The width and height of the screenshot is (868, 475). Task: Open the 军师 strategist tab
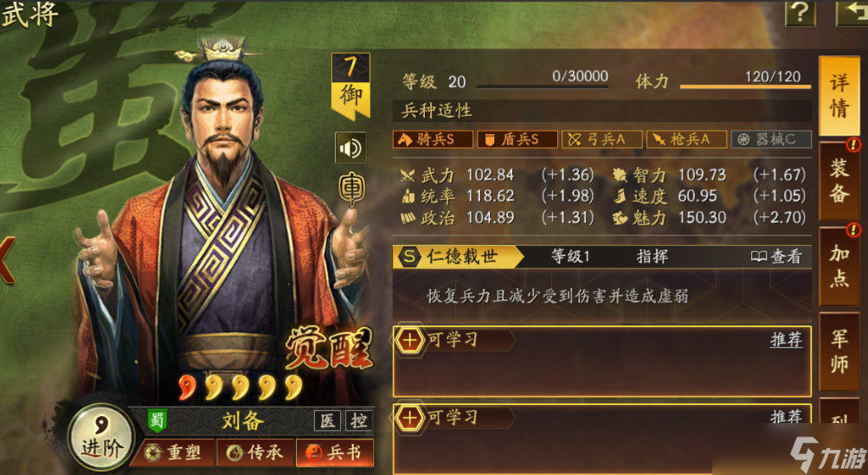pos(839,351)
